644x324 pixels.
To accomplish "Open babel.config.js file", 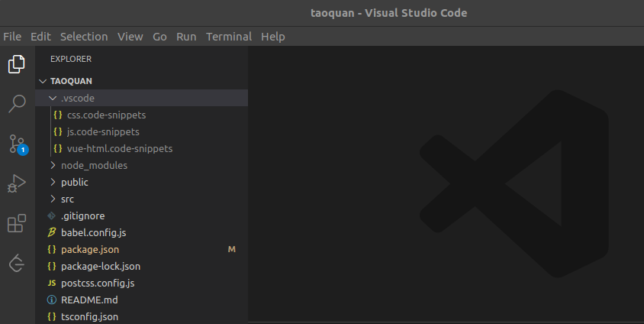I will click(92, 232).
